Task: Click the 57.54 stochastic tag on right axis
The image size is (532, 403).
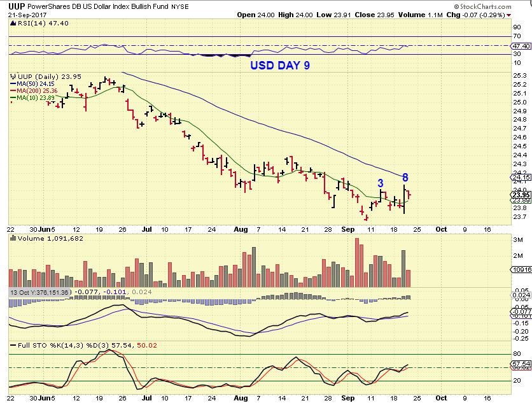Action: tap(521, 364)
